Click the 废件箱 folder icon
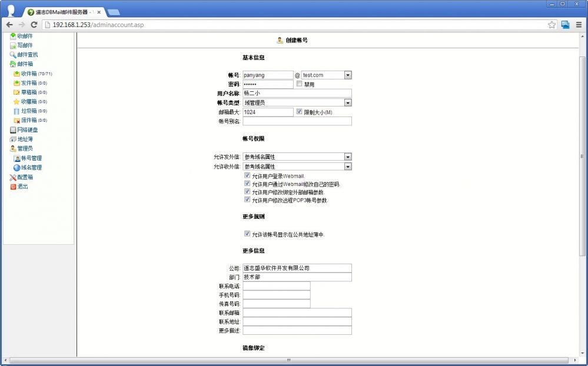 (16, 121)
